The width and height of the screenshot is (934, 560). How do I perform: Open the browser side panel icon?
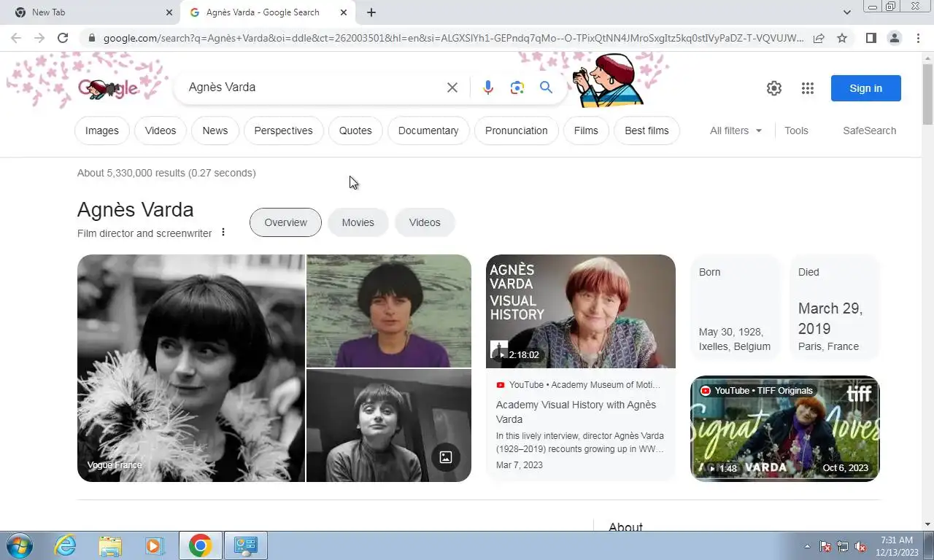click(871, 38)
